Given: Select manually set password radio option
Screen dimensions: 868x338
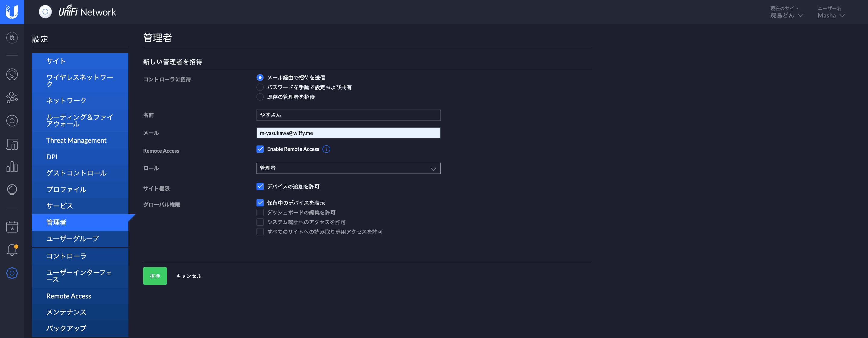Looking at the screenshot, I should (260, 88).
